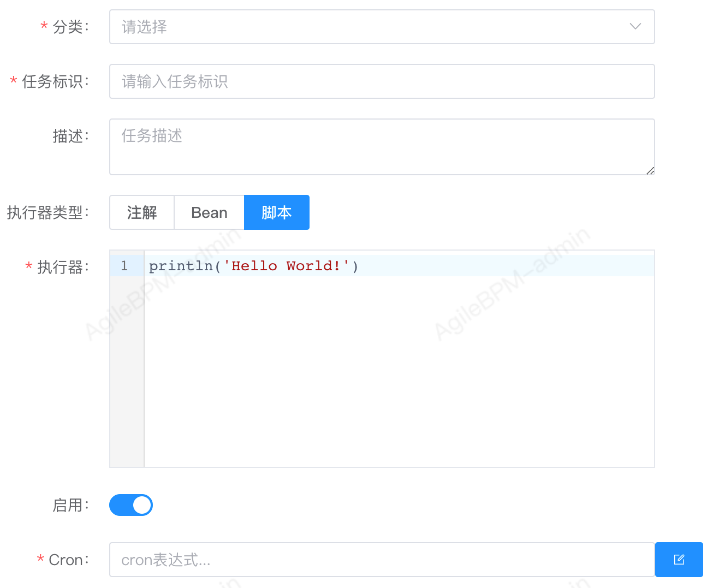The height and width of the screenshot is (588, 719).
Task: Click the empty area of code editor
Action: pyautogui.click(x=399, y=371)
